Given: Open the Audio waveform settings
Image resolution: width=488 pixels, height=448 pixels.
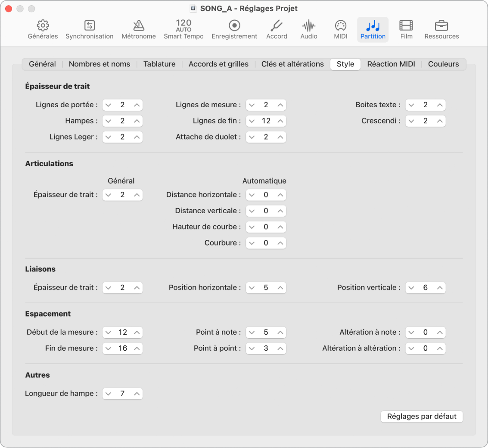Looking at the screenshot, I should click(309, 30).
